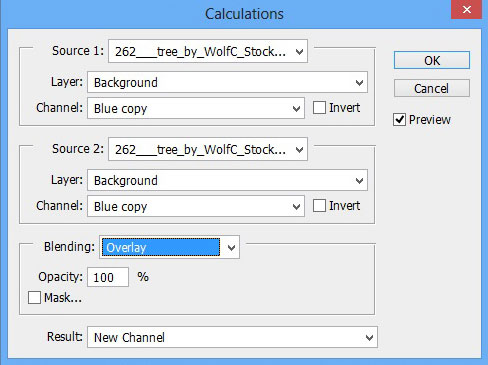The image size is (488, 365).
Task: Expand the Source 2 Layer dropdown
Action: coord(227,180)
